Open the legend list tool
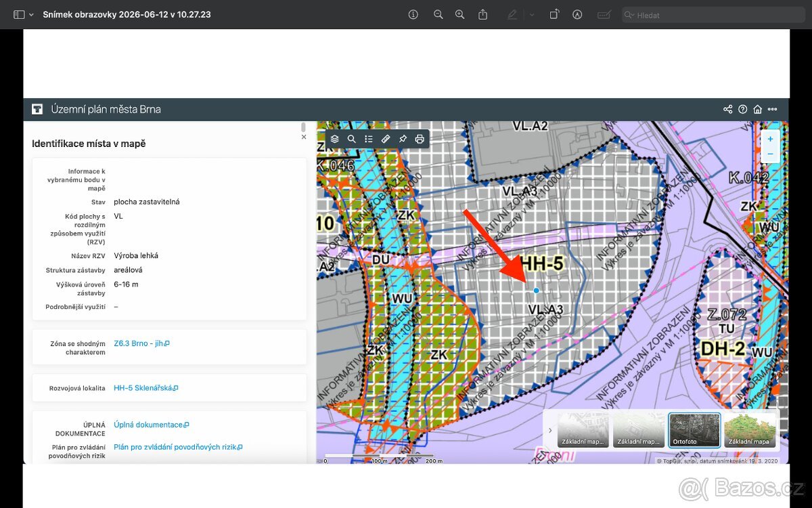Image resolution: width=812 pixels, height=508 pixels. [x=369, y=139]
